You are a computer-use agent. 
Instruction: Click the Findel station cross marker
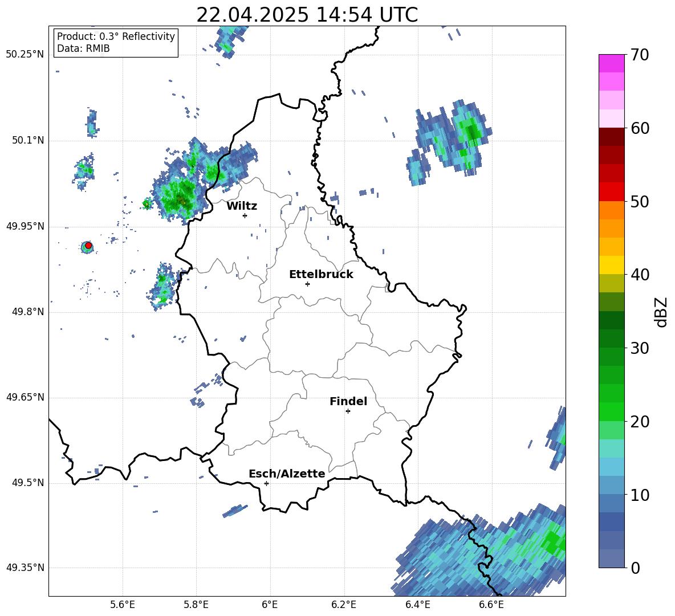point(348,411)
